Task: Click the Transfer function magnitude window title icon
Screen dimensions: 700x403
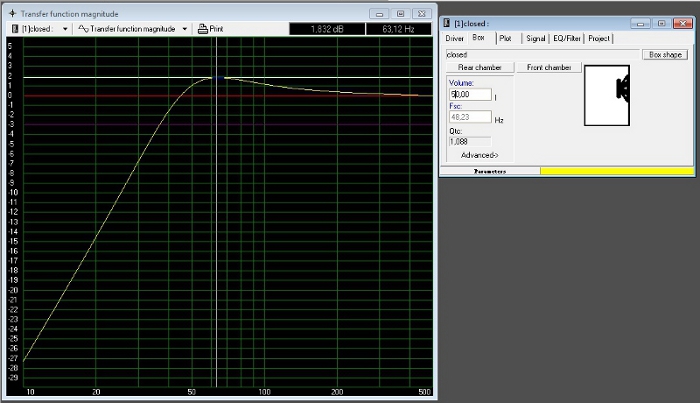Action: [12, 14]
